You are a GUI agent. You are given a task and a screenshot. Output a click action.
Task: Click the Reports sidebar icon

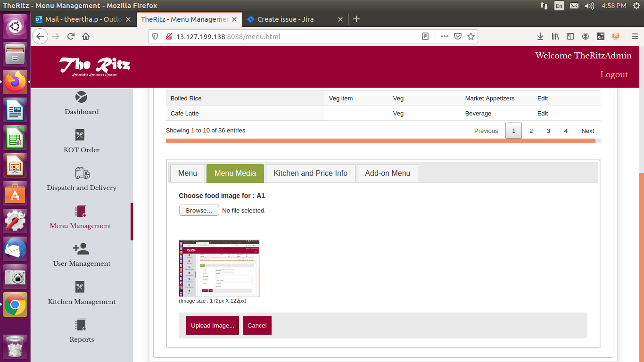[x=81, y=325]
